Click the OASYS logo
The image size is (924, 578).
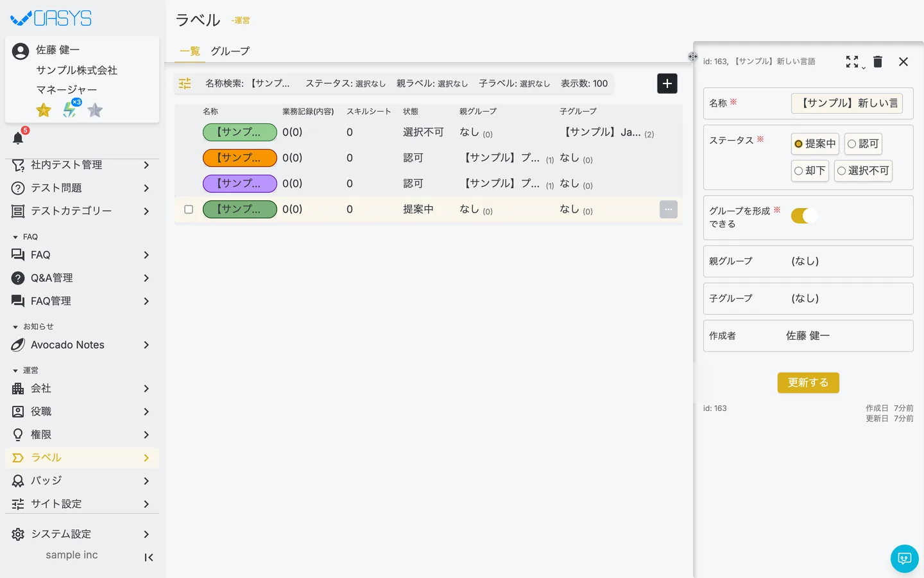click(51, 18)
